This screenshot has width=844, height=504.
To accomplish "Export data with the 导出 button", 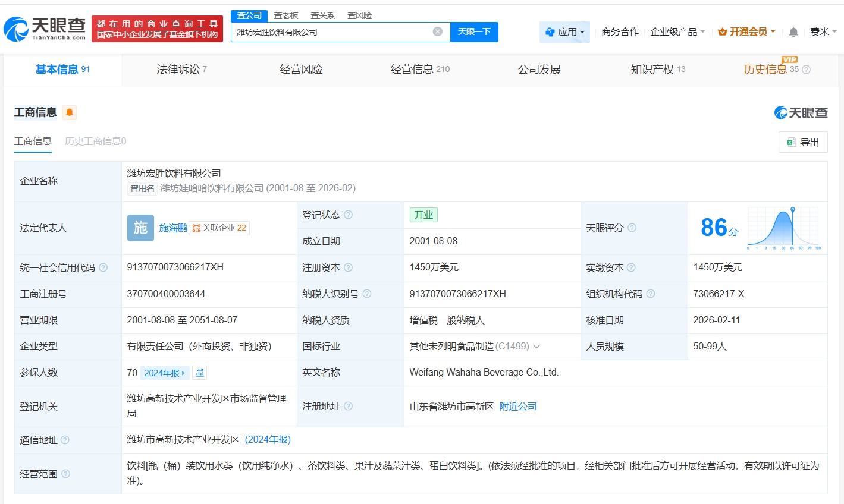I will pos(802,142).
